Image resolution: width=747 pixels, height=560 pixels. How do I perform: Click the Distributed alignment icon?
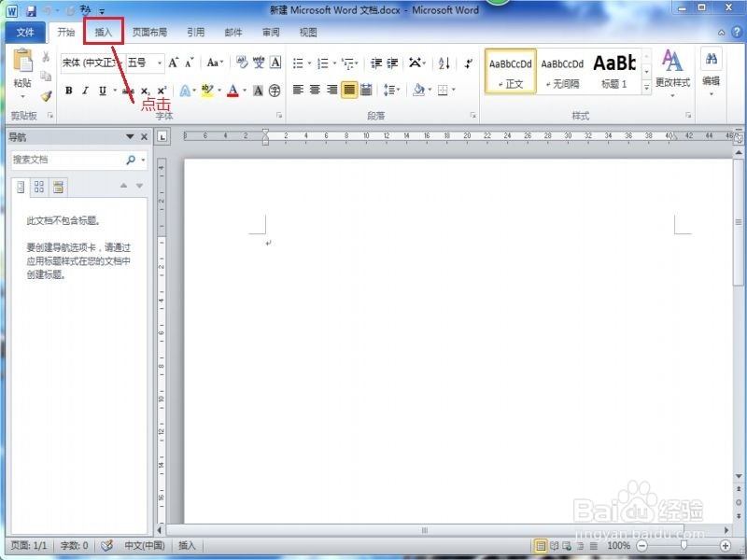click(366, 90)
